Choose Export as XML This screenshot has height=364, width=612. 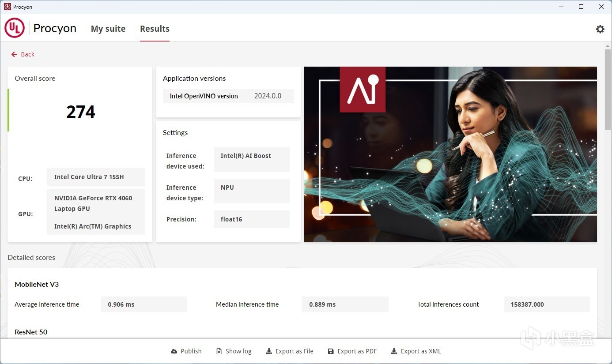click(416, 351)
